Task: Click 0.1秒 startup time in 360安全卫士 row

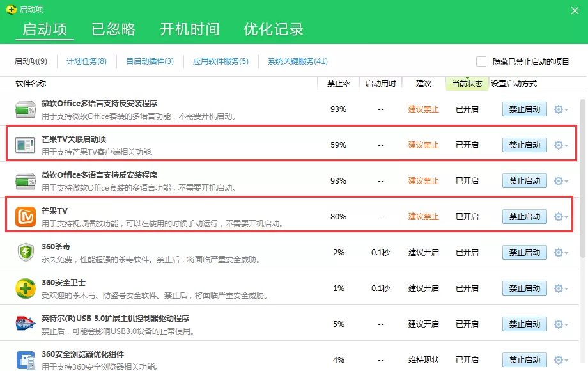Action: tap(381, 288)
